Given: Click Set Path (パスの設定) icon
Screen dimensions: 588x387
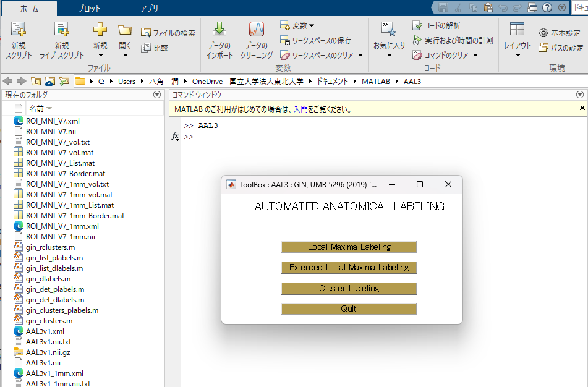Looking at the screenshot, I should coord(543,48).
